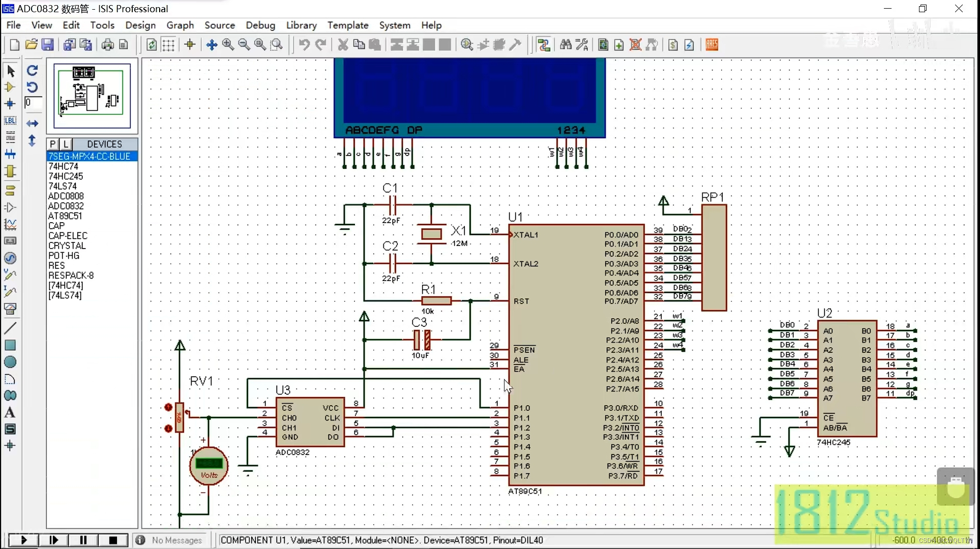Viewport: 980px width, 549px height.
Task: Click the P tab in device panel
Action: point(52,143)
